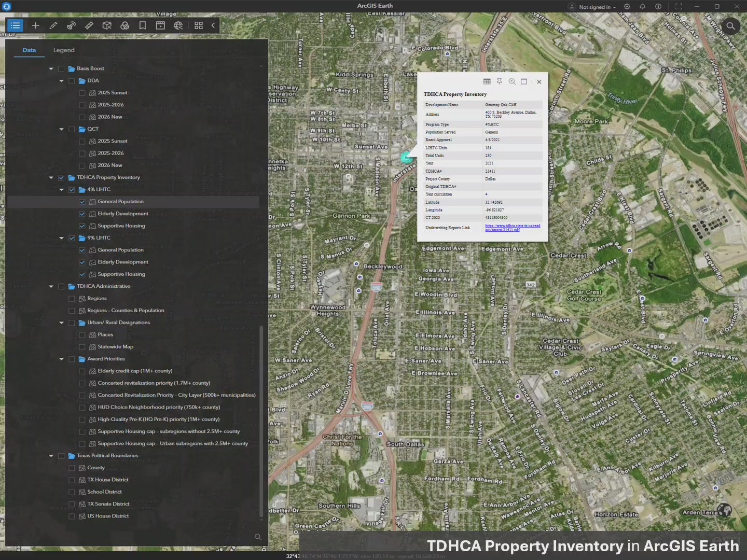The height and width of the screenshot is (560, 747).
Task: Open the settings gear in title bar
Action: pos(627,7)
